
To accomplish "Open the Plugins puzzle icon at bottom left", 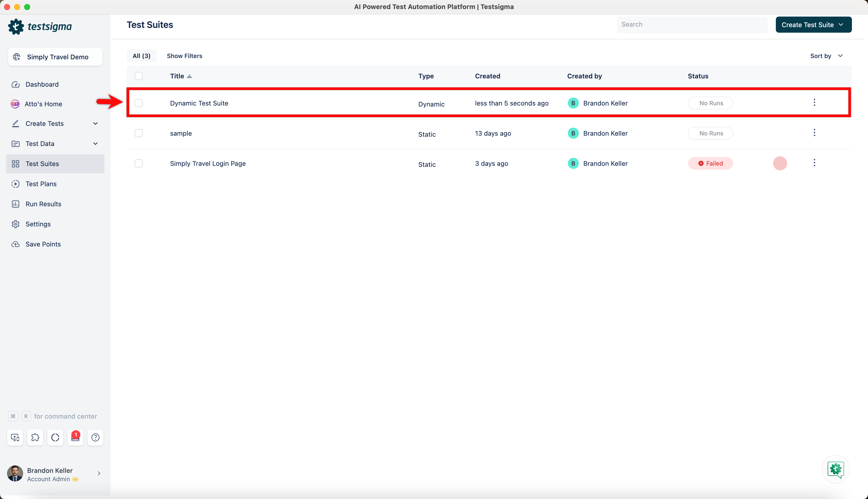I will [x=35, y=437].
